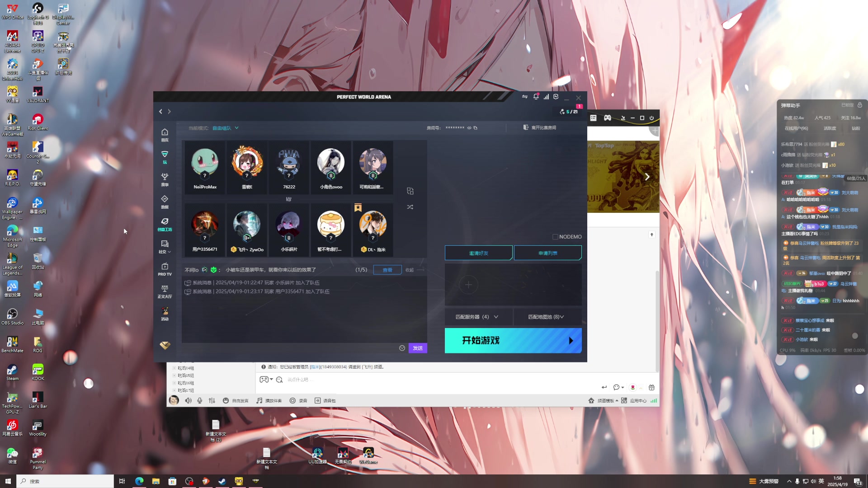Click the shuffle teams icon
868x488 pixels.
click(x=410, y=207)
